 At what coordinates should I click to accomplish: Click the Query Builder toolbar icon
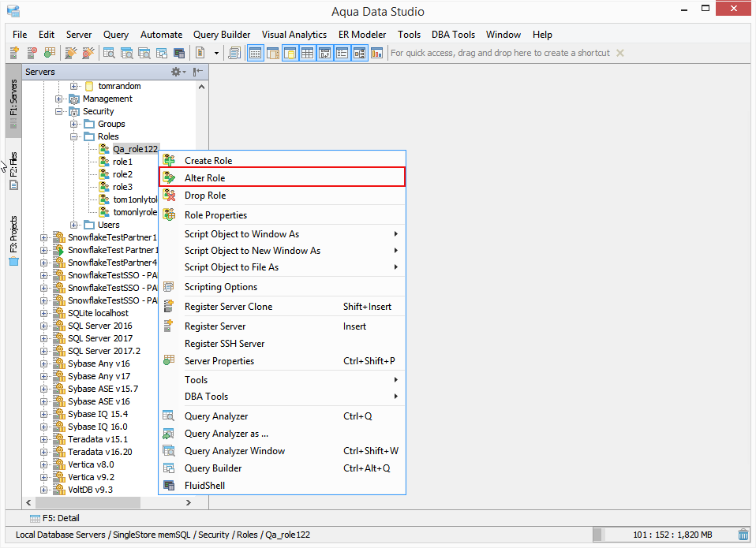click(x=162, y=53)
